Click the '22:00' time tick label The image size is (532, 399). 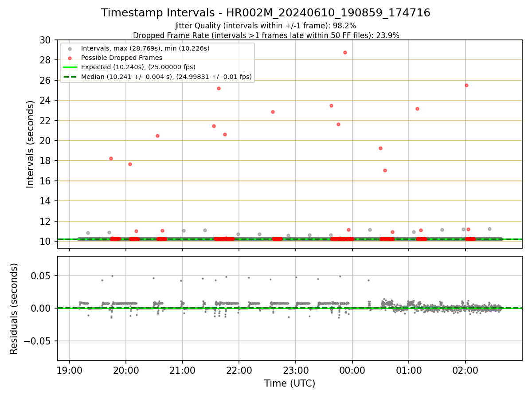(x=239, y=370)
